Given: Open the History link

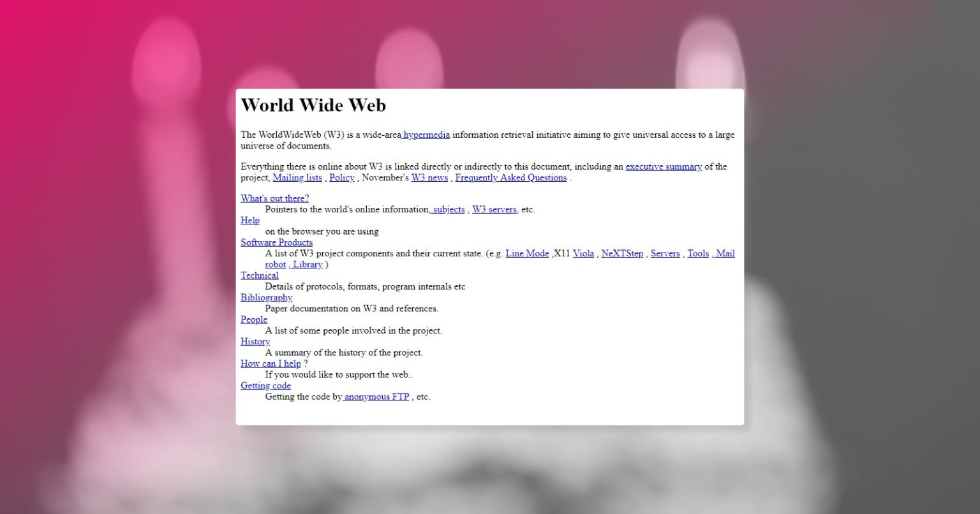Looking at the screenshot, I should tap(255, 341).
